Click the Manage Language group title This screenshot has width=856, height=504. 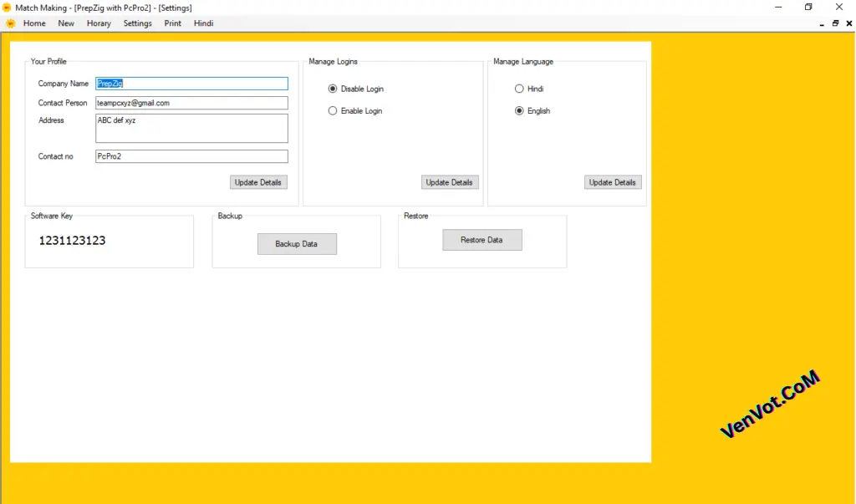click(523, 62)
